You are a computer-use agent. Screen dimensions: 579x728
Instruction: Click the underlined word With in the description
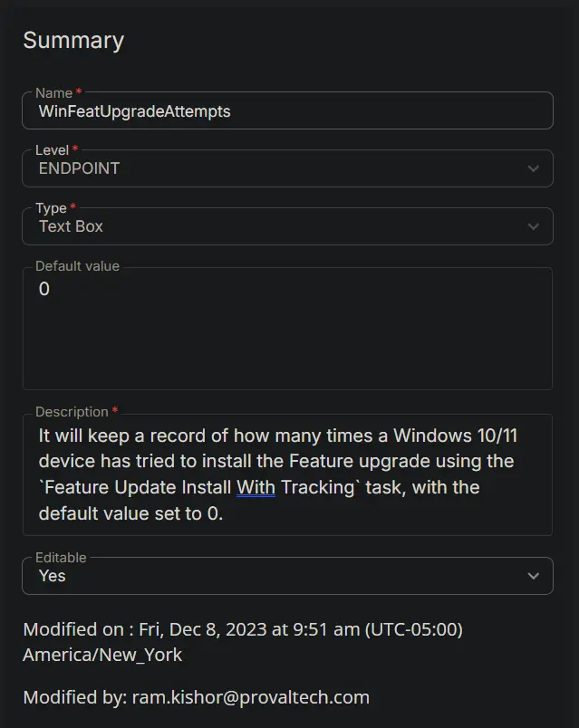pos(256,487)
